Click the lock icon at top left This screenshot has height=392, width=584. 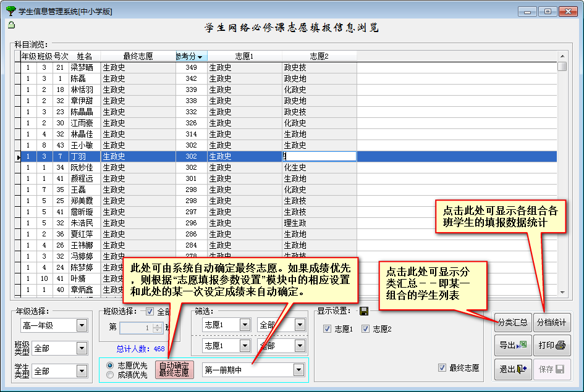12,25
